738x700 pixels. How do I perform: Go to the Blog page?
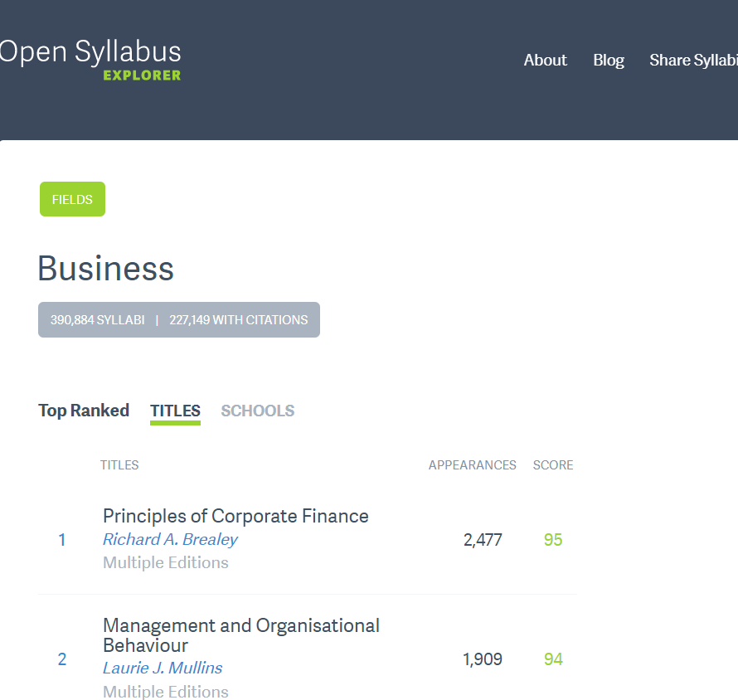pos(609,61)
